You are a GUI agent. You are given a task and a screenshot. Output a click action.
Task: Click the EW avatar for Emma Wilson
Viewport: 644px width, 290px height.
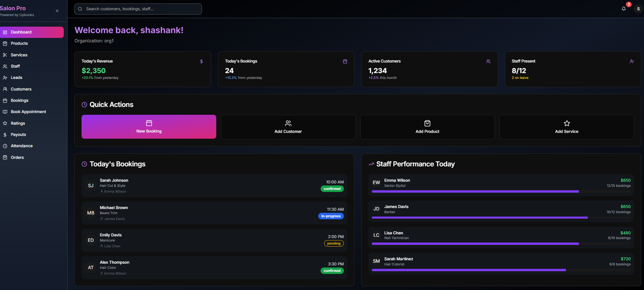pos(376,183)
